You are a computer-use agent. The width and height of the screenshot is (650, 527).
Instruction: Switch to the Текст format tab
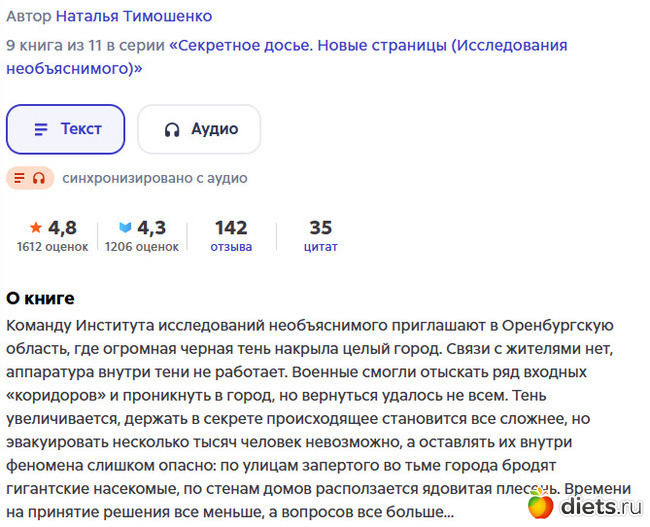66,129
